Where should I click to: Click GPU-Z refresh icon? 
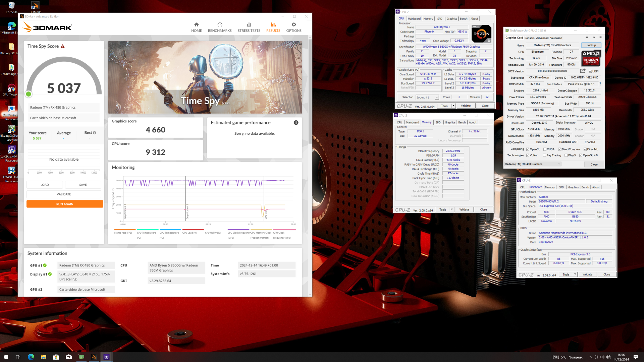click(x=593, y=37)
